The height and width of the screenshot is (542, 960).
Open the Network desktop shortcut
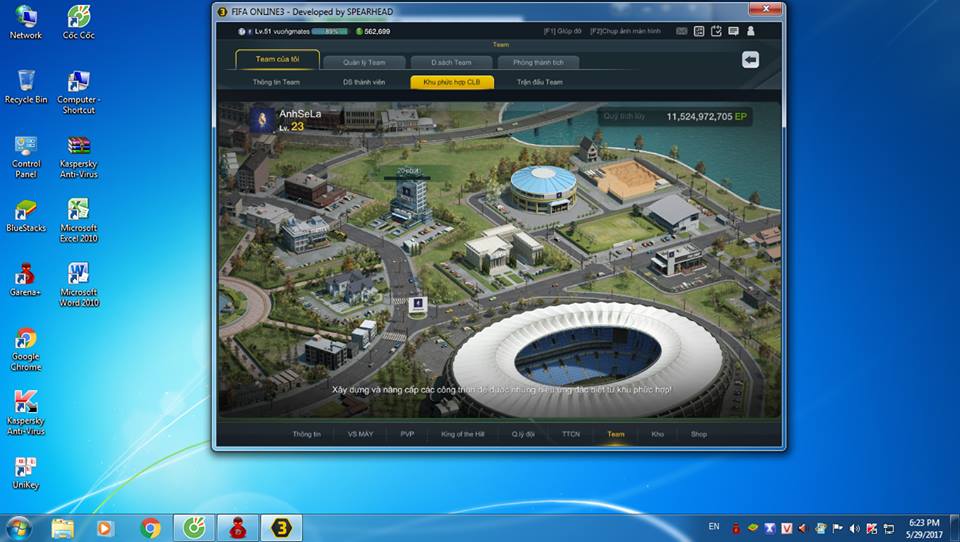coord(26,23)
